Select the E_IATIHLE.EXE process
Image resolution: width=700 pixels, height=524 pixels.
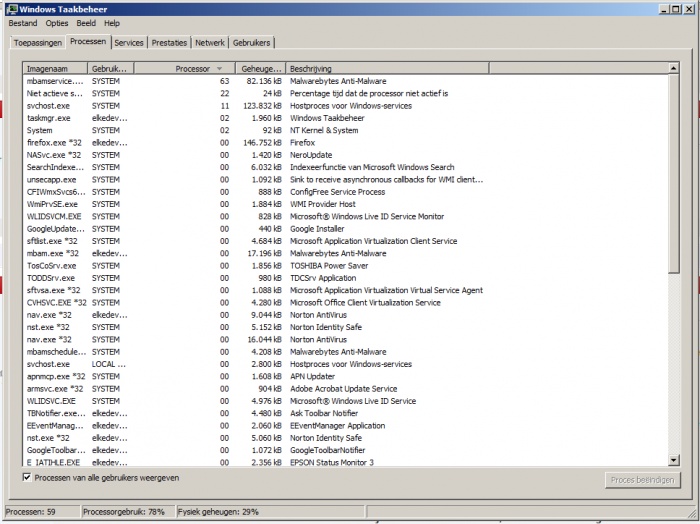pyautogui.click(x=346, y=462)
